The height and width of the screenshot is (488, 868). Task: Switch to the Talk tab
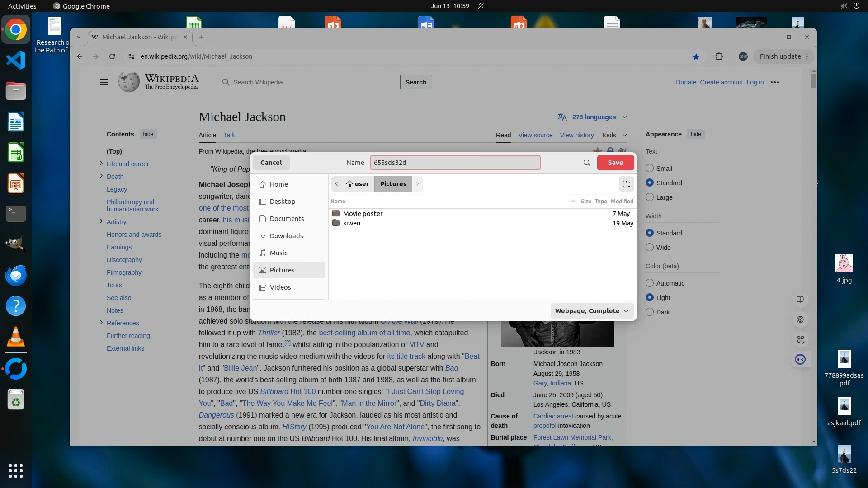(229, 135)
